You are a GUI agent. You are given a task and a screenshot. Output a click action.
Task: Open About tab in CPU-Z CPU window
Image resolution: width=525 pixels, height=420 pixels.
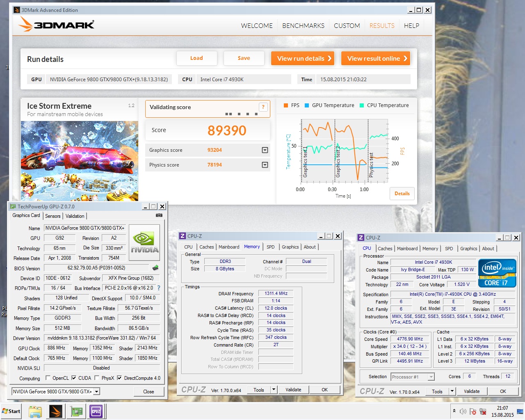pyautogui.click(x=488, y=249)
